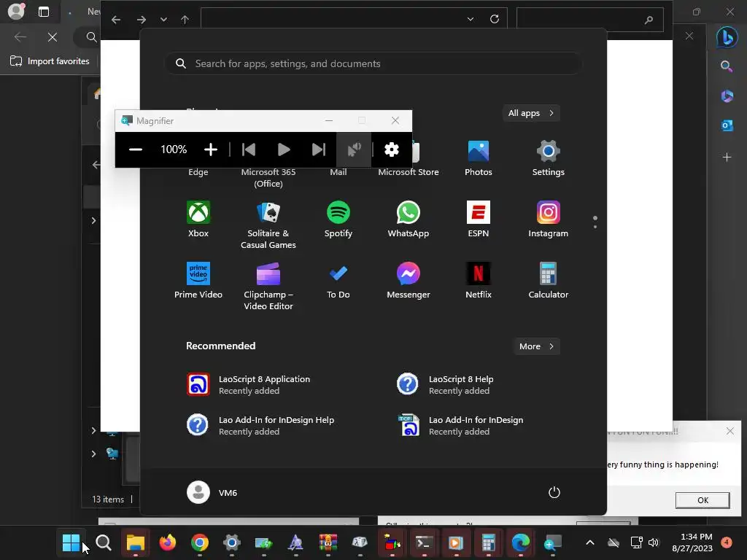Image resolution: width=747 pixels, height=560 pixels.
Task: Skip to next sentence in Magnifier reader
Action: tap(318, 149)
